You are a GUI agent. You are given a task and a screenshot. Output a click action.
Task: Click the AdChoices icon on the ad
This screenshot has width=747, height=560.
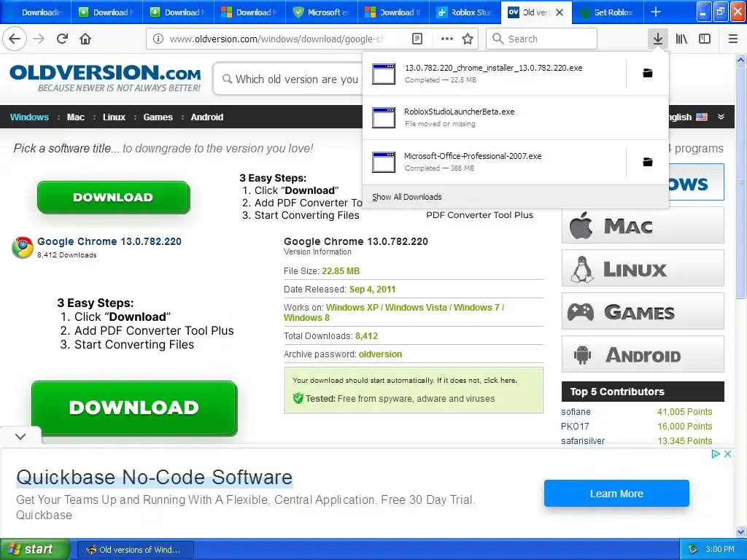coord(715,454)
